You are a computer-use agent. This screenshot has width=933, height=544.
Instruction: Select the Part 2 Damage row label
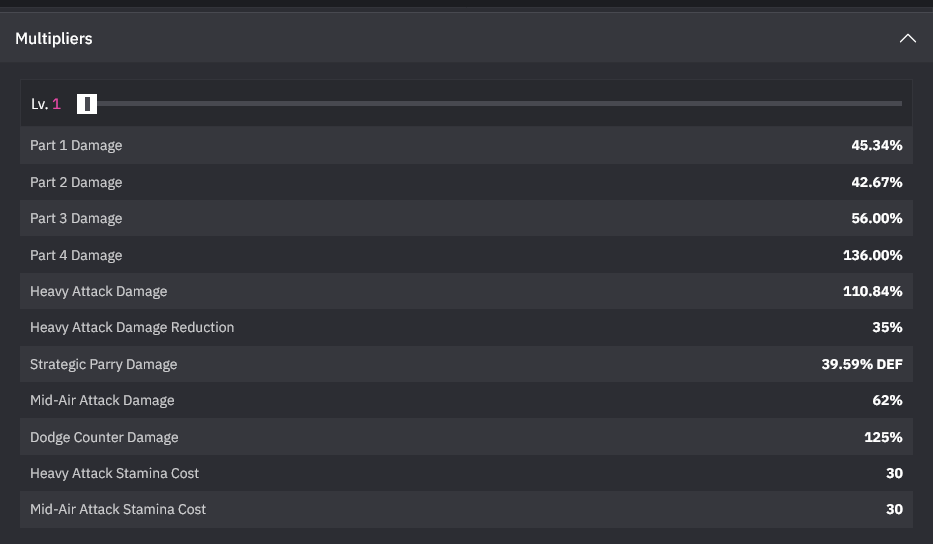(76, 182)
